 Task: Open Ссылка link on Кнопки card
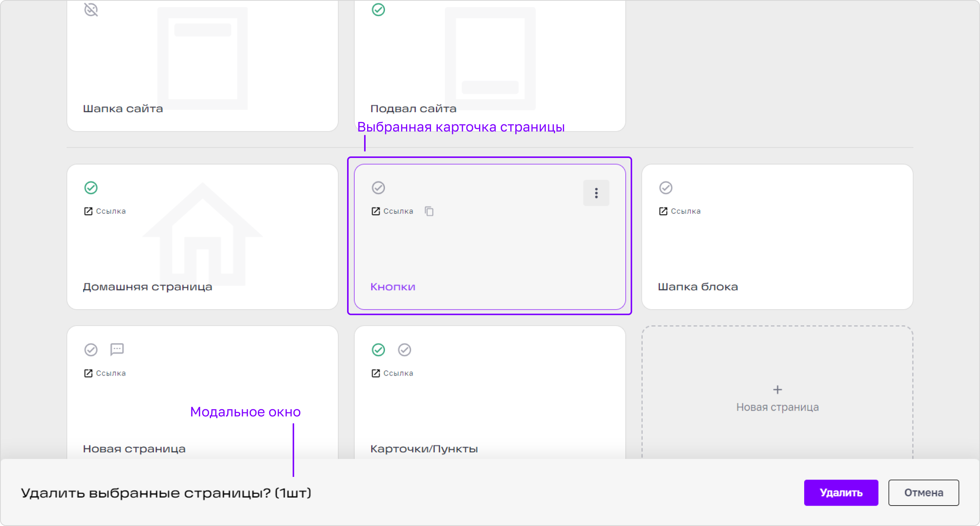click(x=392, y=211)
